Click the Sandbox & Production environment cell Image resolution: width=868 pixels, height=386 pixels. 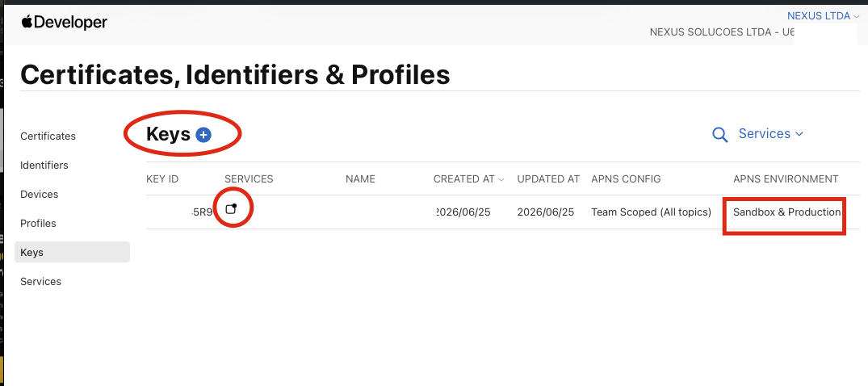786,212
